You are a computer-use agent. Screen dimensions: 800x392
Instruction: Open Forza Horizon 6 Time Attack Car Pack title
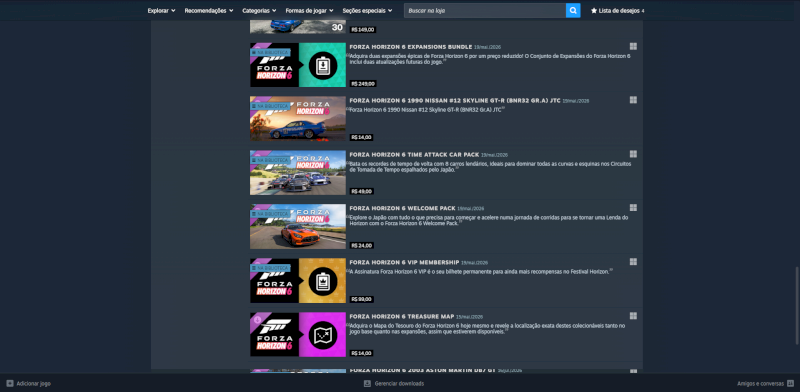click(x=414, y=154)
